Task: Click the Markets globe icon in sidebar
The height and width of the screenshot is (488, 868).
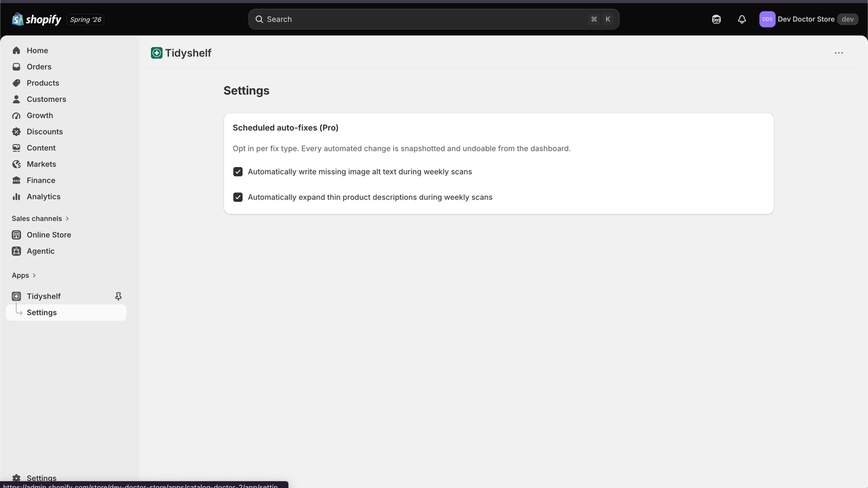Action: click(x=16, y=164)
